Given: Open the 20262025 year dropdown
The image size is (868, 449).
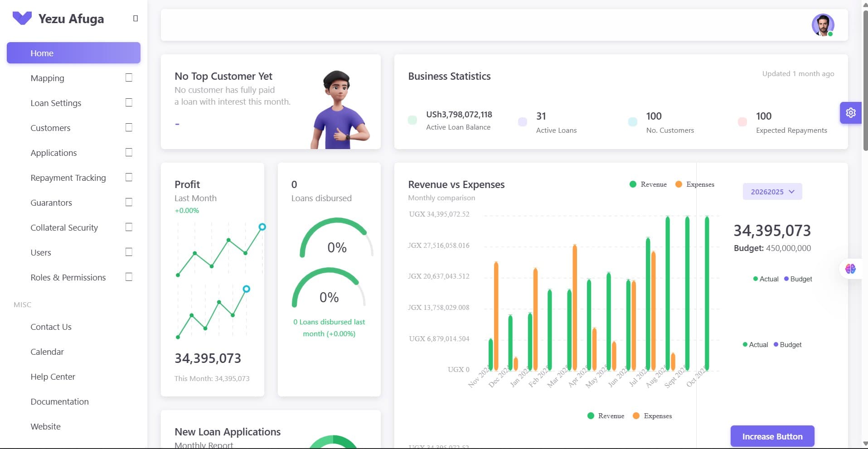Looking at the screenshot, I should [772, 191].
